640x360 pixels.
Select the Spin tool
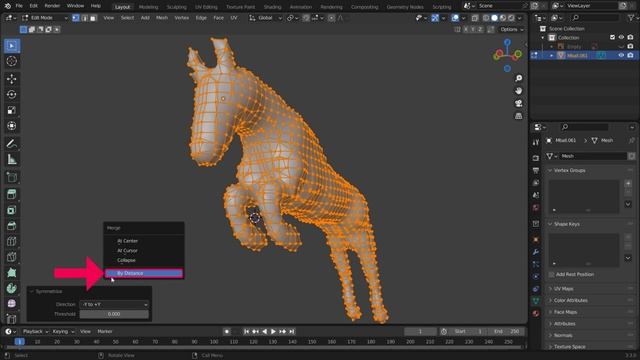[11, 288]
